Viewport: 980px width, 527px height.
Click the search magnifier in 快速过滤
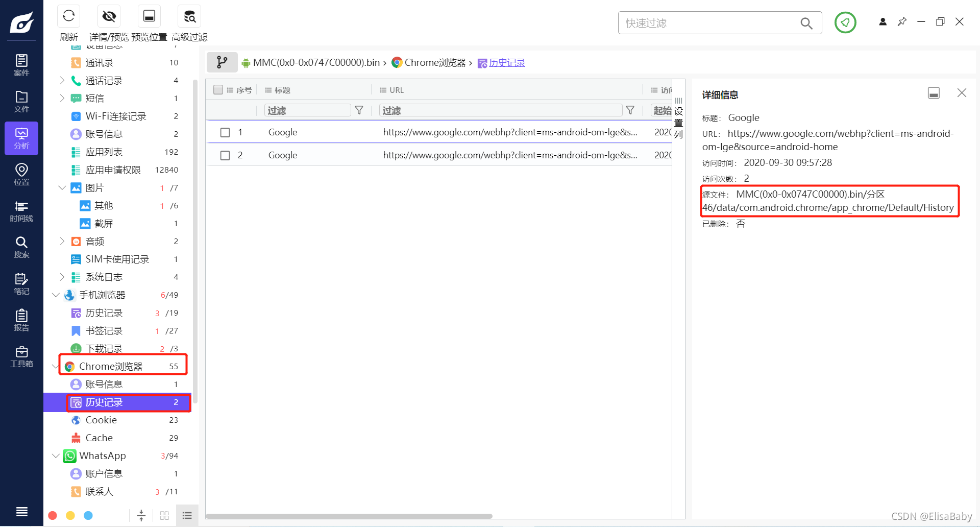click(806, 23)
